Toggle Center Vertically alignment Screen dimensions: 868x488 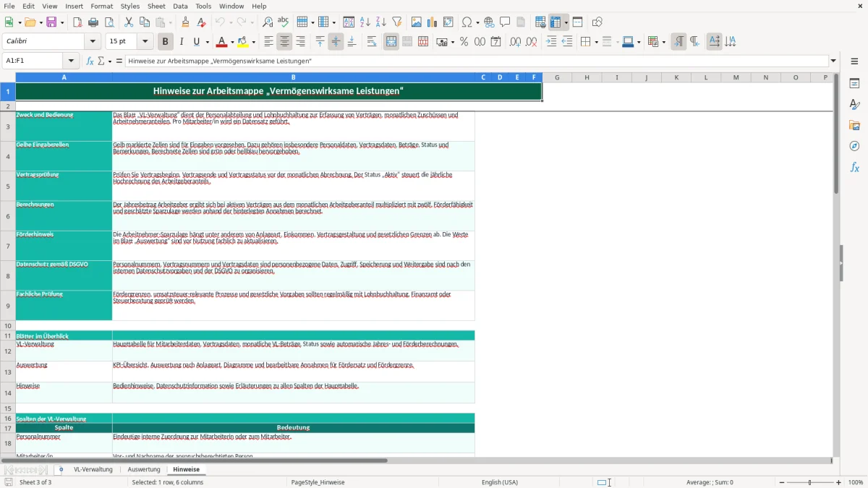pos(336,42)
